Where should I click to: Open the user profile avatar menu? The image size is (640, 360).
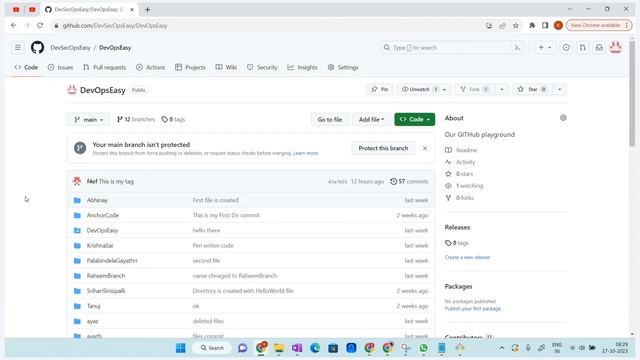click(616, 47)
